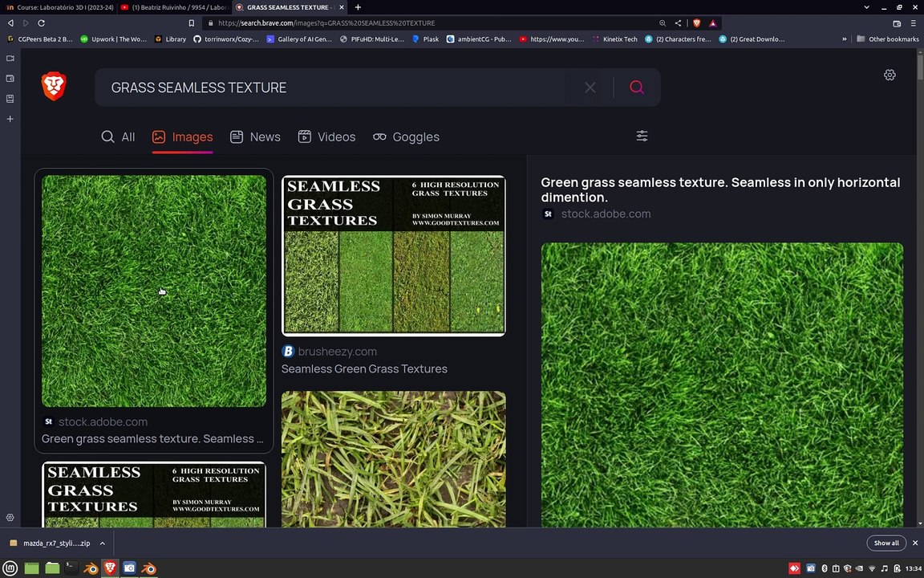
Task: Click the Brave lion logo beside the search box
Action: pyautogui.click(x=54, y=86)
